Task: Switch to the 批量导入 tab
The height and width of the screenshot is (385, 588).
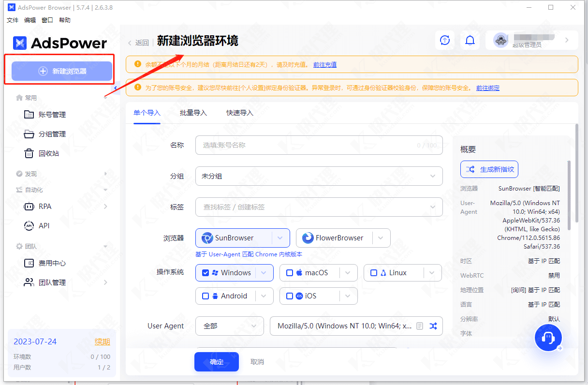Action: pos(193,113)
